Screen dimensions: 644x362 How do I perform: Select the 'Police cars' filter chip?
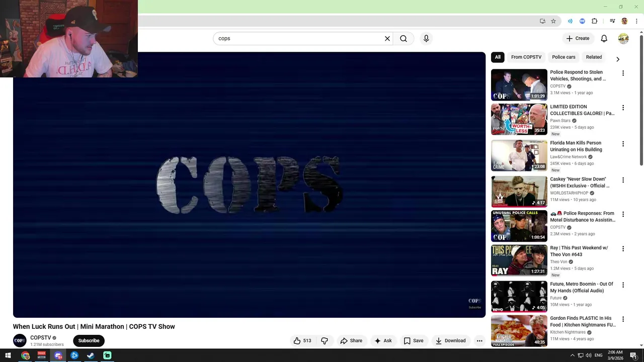563,57
